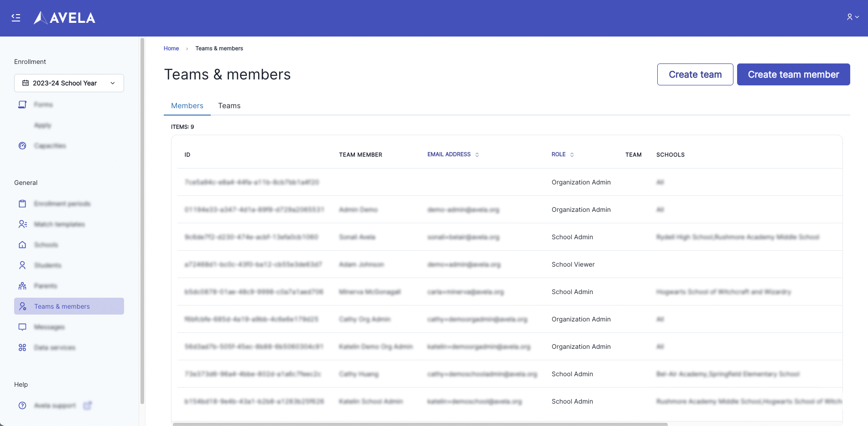Collapse the sidebar using the top-left menu icon
The image size is (868, 426).
tap(16, 18)
